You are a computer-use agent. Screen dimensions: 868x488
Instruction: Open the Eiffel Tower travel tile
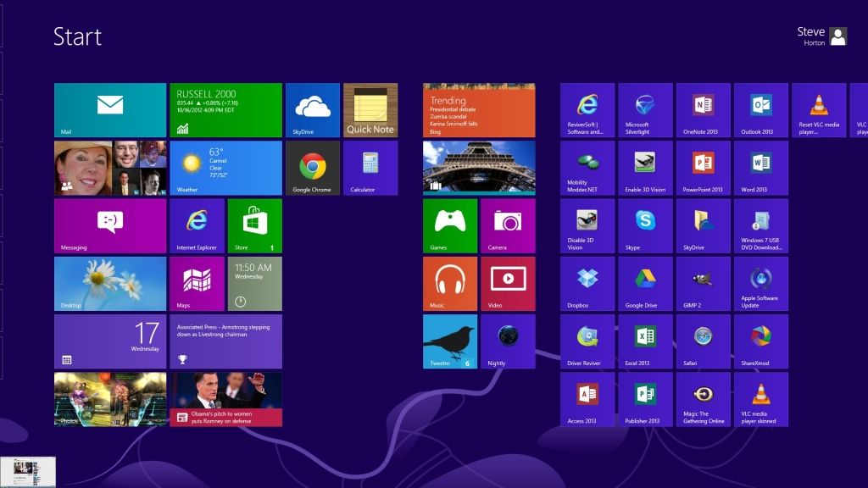(x=479, y=168)
